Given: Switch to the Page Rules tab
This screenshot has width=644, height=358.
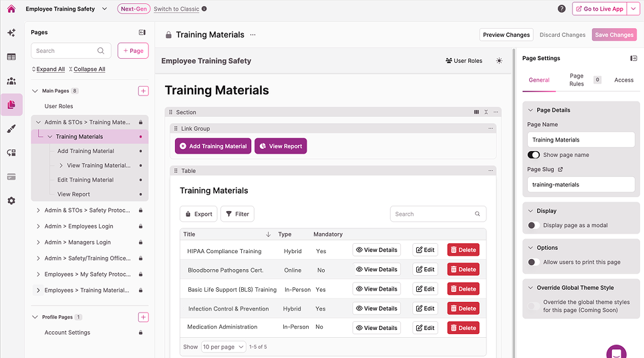Looking at the screenshot, I should tap(577, 80).
